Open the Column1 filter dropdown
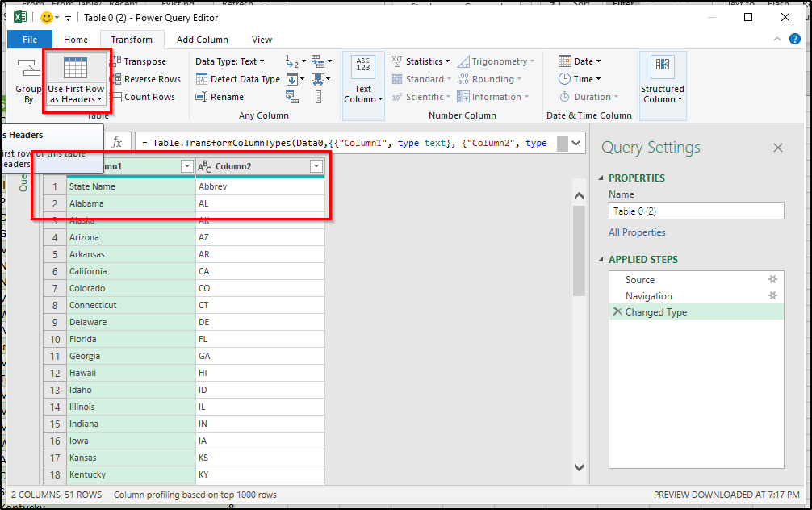The image size is (812, 510). (x=187, y=166)
